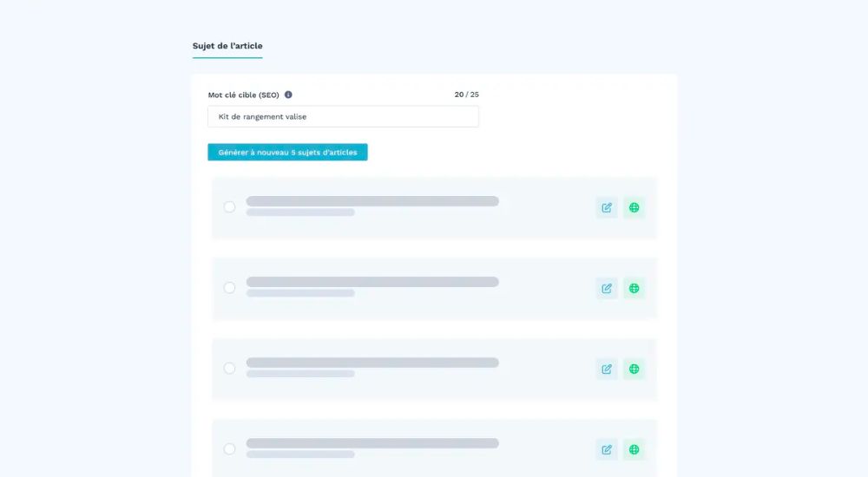Click the edit pencil icon in first topic row

(607, 207)
